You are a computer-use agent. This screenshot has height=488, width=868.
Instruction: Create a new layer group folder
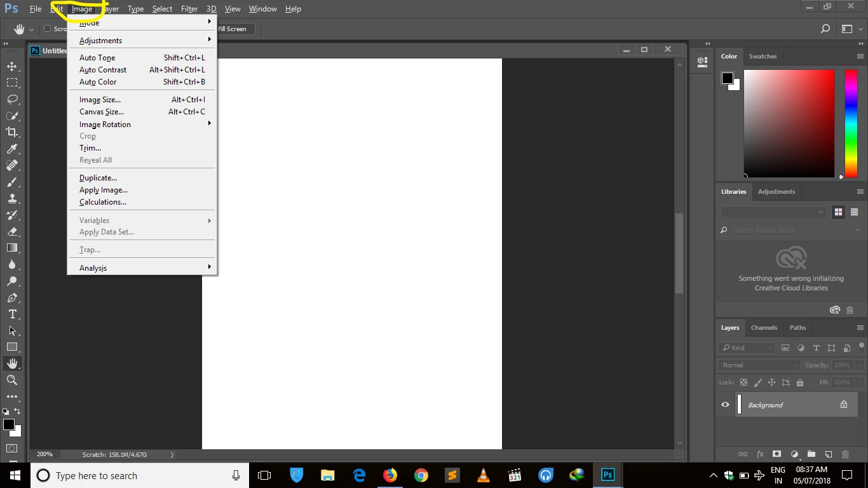click(x=811, y=454)
